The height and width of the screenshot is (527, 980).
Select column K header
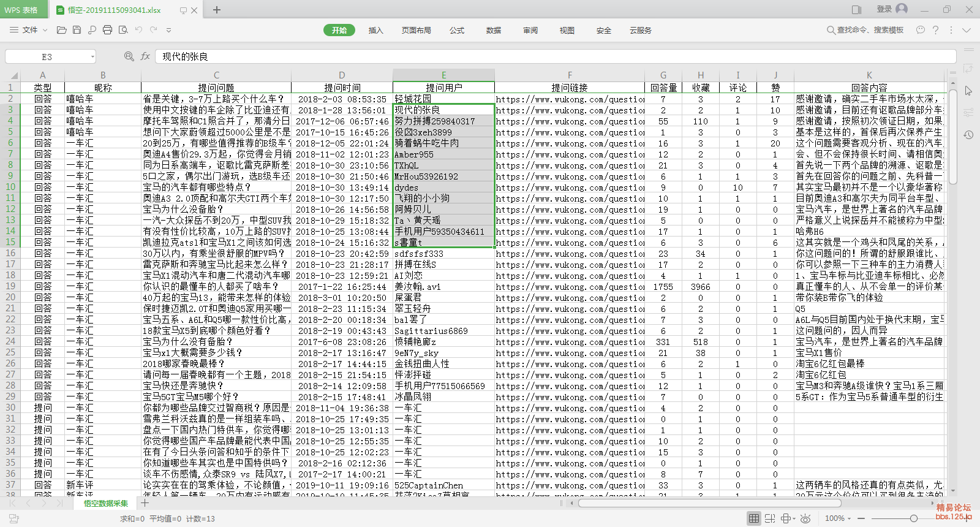click(869, 75)
